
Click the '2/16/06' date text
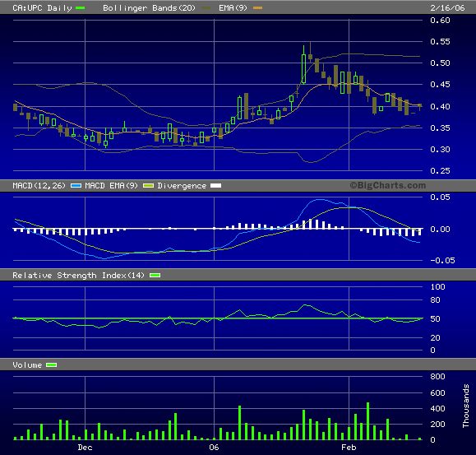[447, 8]
